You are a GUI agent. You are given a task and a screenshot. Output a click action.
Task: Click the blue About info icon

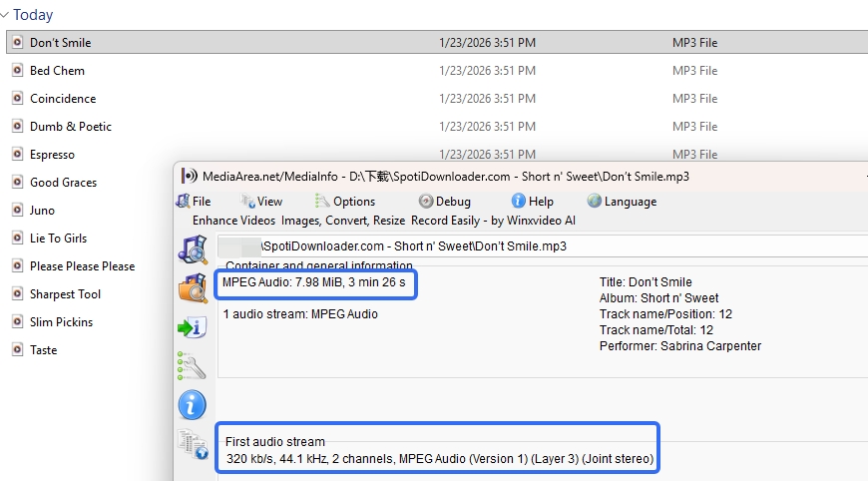(x=193, y=405)
